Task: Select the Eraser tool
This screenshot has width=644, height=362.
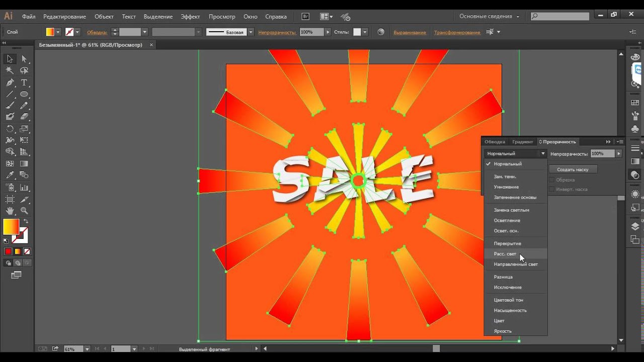Action: click(x=24, y=117)
